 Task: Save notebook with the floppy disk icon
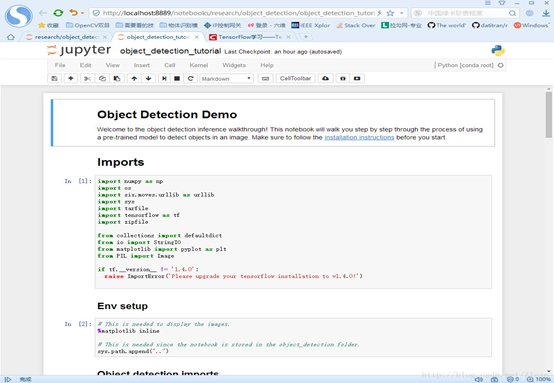tap(54, 78)
